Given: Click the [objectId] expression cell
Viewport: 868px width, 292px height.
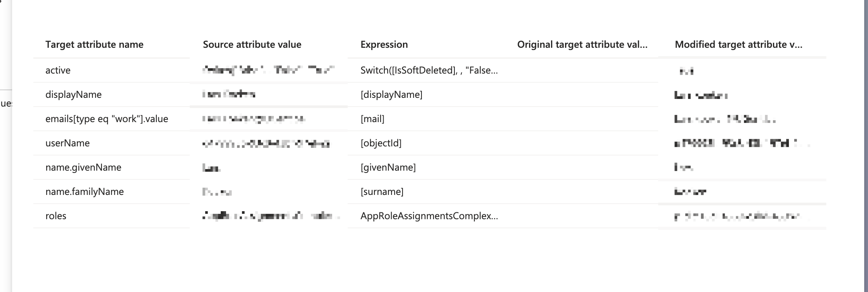Looking at the screenshot, I should 381,143.
